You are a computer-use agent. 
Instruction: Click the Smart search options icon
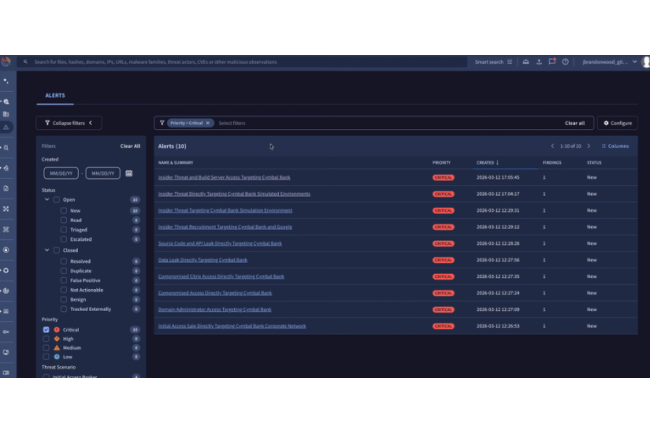[510, 61]
